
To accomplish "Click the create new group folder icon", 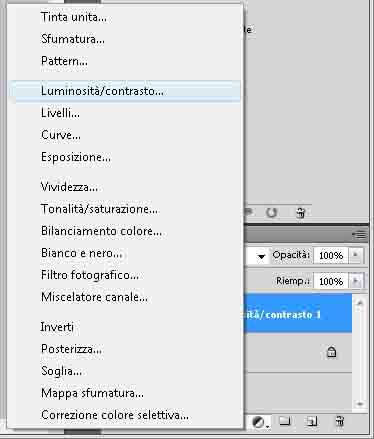I will click(x=285, y=421).
